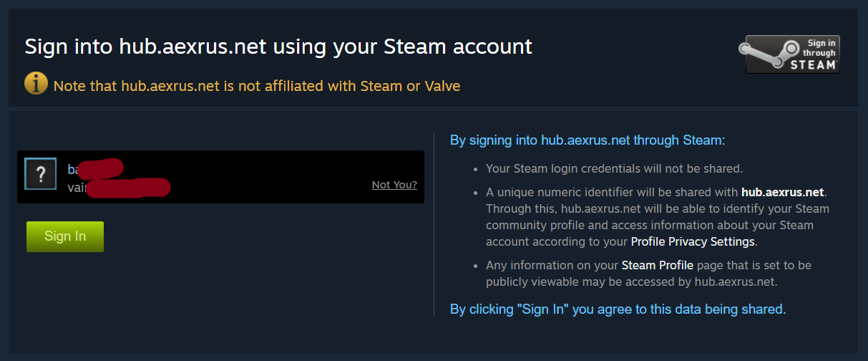Click the bold hub.aexrus.net text in bullet list
Image resolution: width=868 pixels, height=361 pixels.
pos(783,192)
